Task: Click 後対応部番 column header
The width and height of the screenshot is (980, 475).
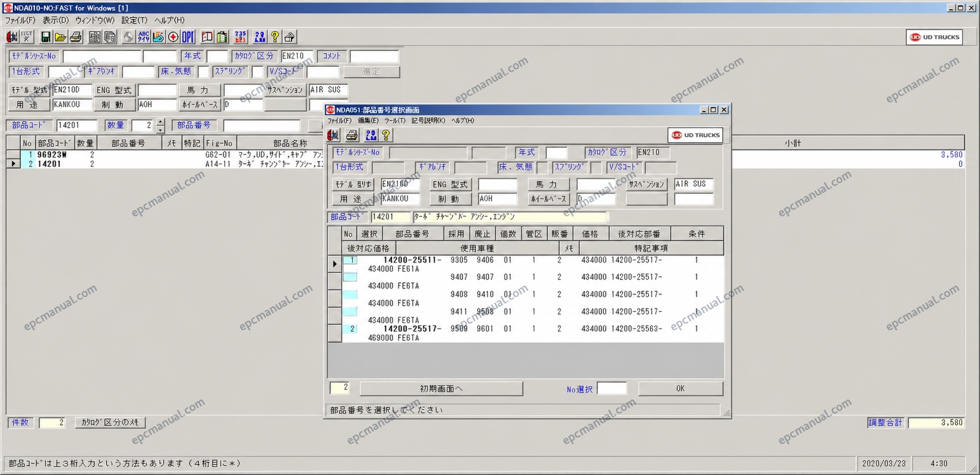Action: coord(639,234)
